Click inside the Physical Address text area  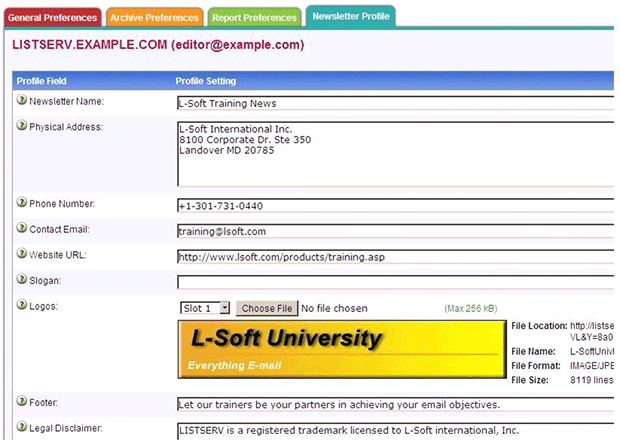point(395,154)
